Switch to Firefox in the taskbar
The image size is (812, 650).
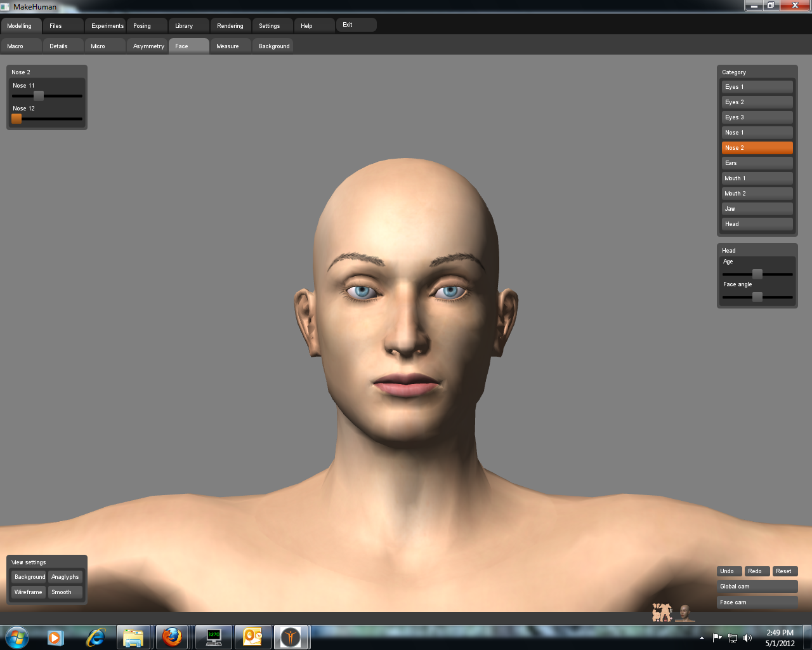coord(172,637)
